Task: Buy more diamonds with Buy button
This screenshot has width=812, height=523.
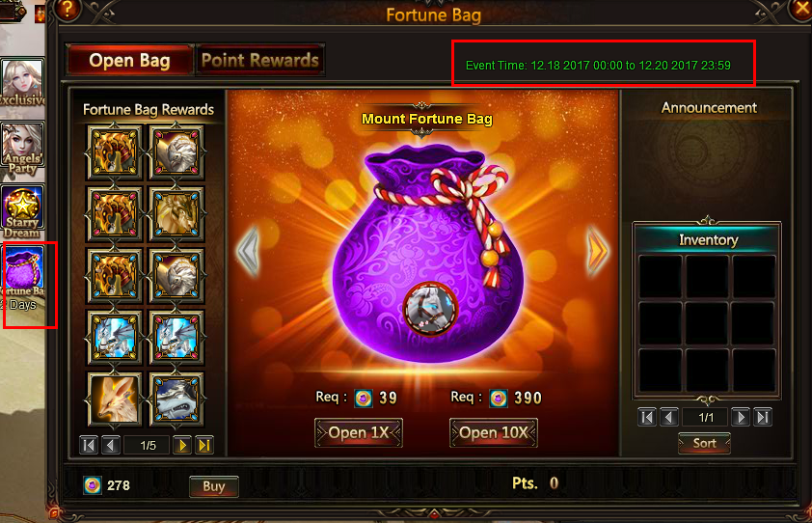Action: point(214,486)
